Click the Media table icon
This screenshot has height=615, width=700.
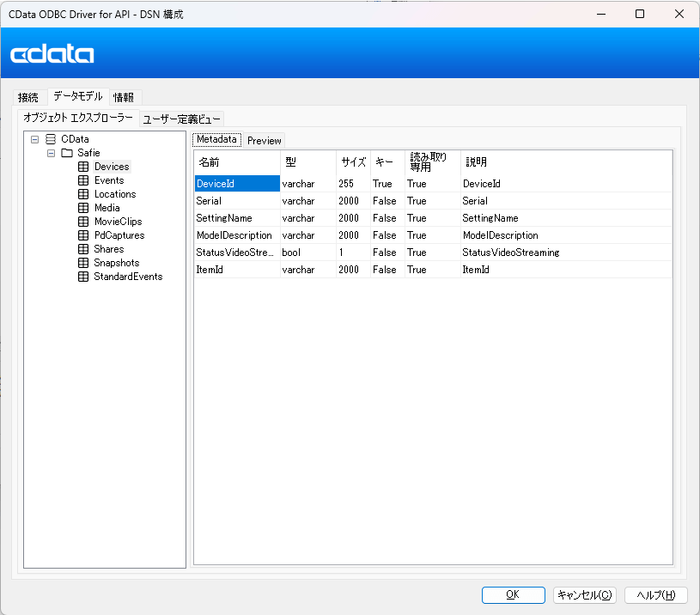83,208
